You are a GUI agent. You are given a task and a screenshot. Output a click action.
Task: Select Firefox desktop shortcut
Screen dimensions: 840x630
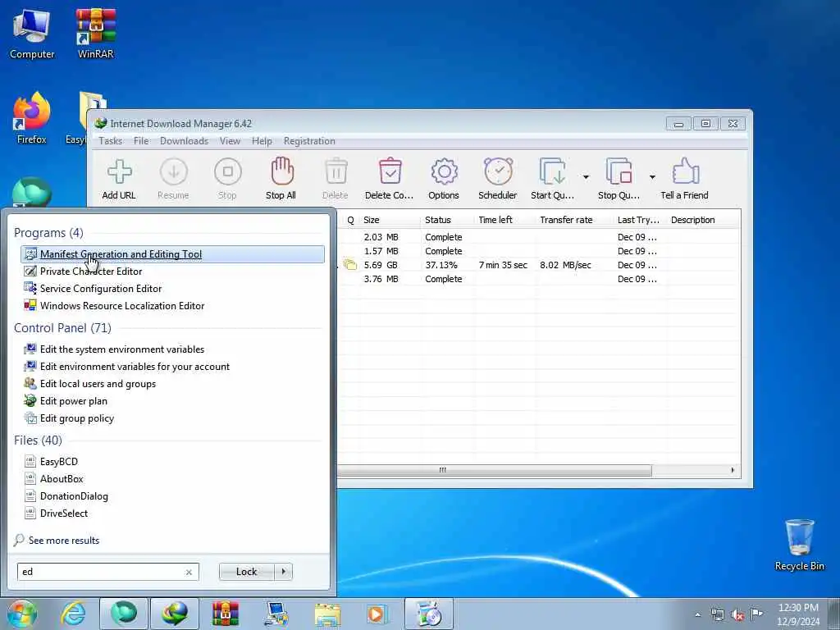point(32,118)
